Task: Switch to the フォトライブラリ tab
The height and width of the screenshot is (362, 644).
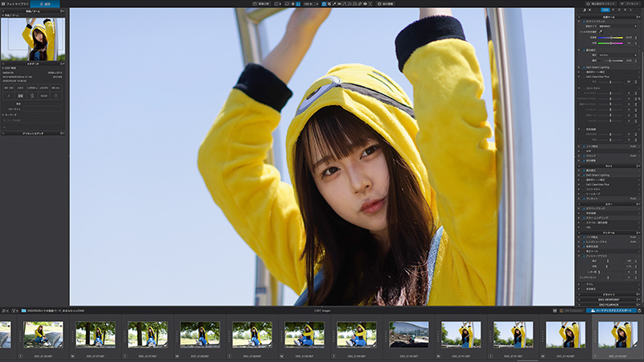Action: coord(15,4)
